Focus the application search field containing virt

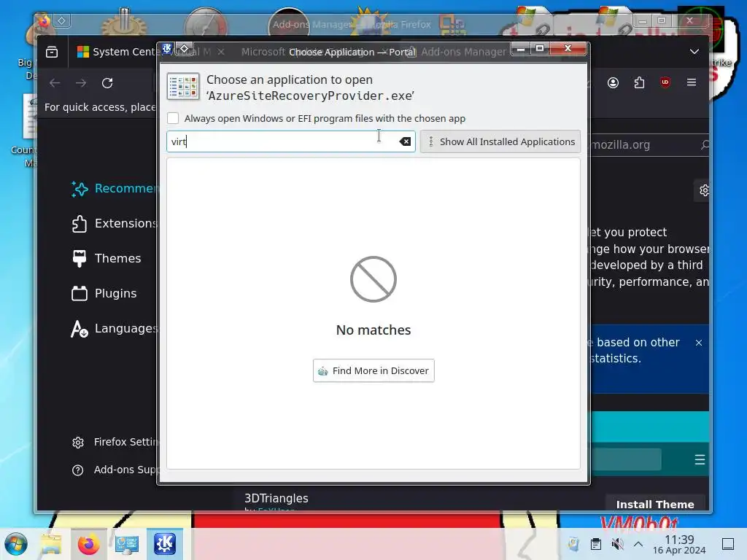(290, 141)
